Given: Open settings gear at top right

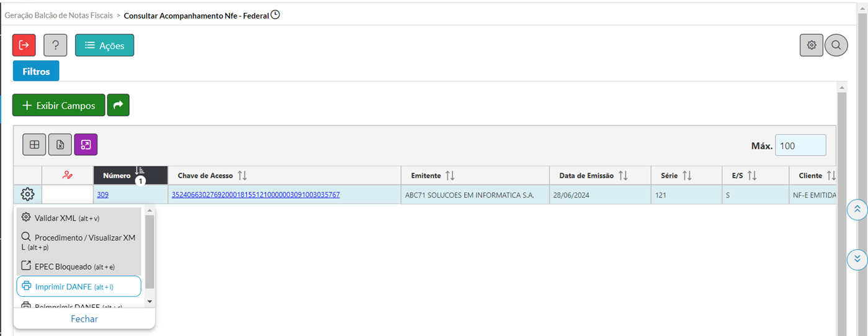Looking at the screenshot, I should click(812, 45).
